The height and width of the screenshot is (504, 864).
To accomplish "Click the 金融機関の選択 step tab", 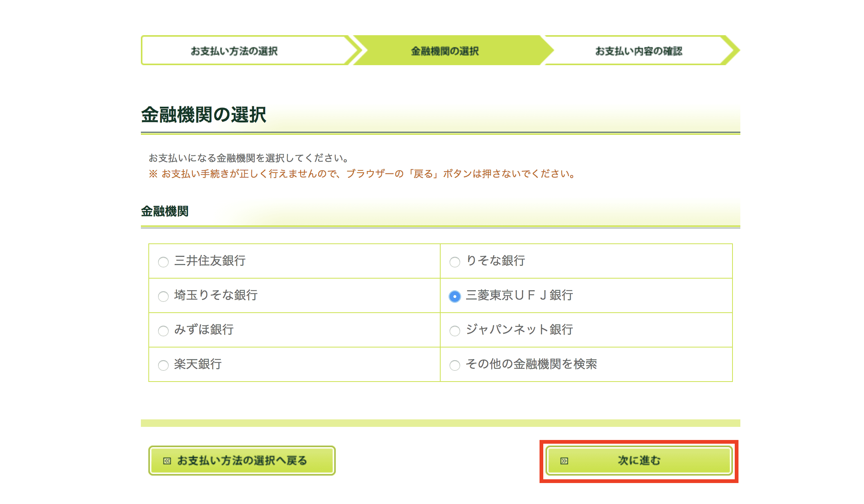I will pyautogui.click(x=445, y=51).
